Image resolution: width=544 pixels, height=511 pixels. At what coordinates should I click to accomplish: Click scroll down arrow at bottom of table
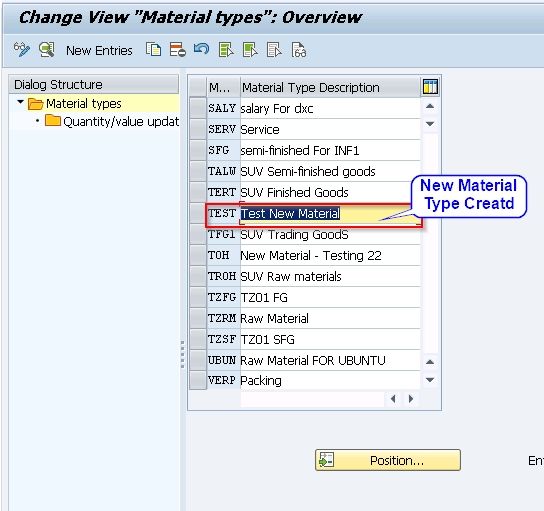click(x=430, y=380)
